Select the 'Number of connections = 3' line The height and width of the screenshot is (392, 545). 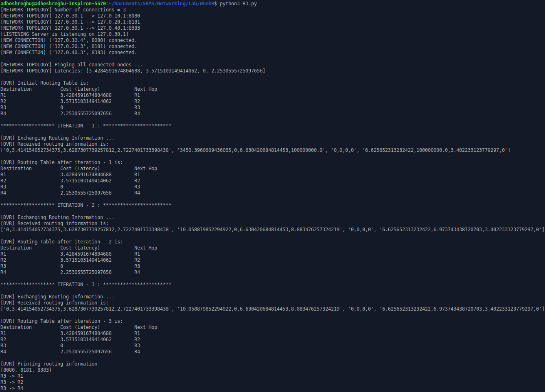pos(63,10)
